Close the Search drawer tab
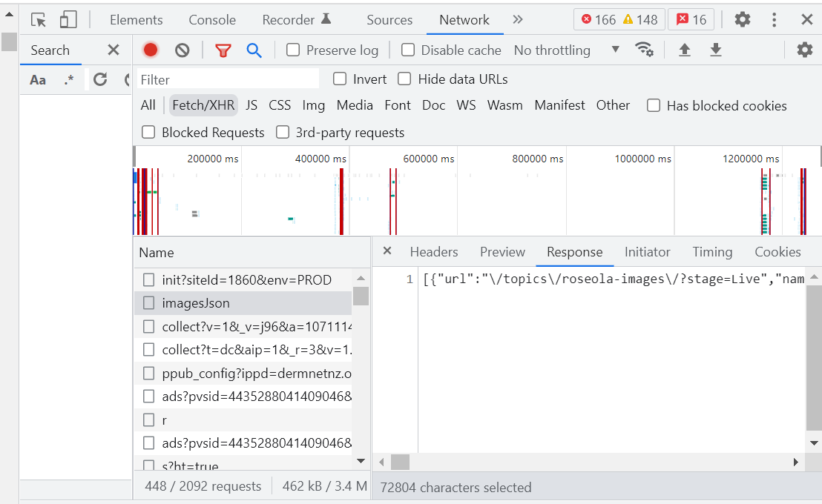 pos(114,50)
